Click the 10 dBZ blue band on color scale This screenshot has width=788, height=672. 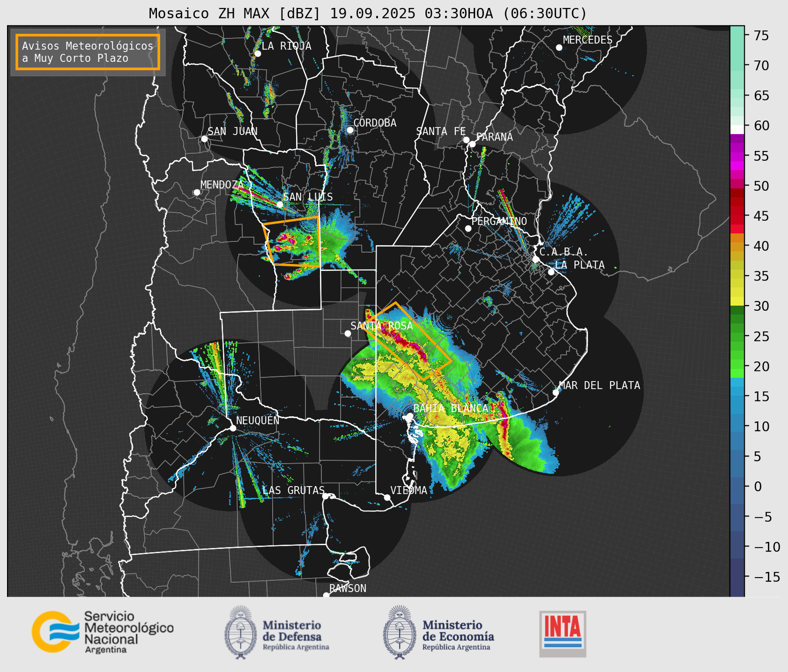click(737, 427)
